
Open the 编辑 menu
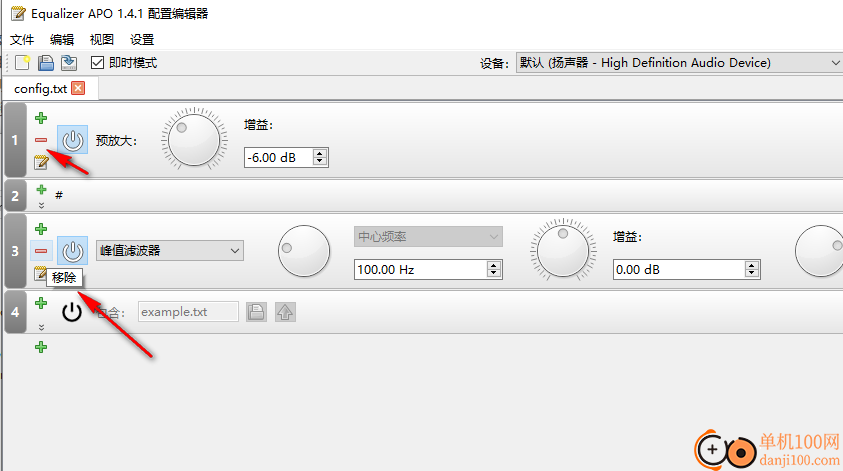tap(62, 40)
